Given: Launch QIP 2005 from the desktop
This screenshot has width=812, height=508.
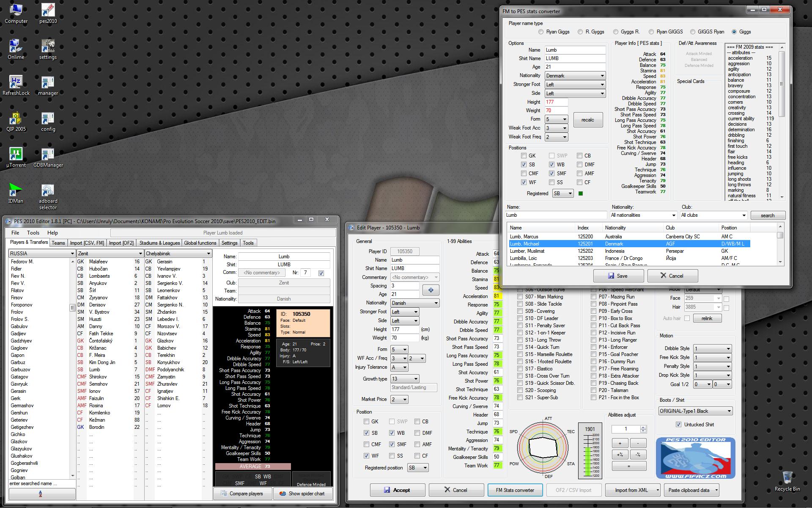Looking at the screenshot, I should tap(16, 121).
